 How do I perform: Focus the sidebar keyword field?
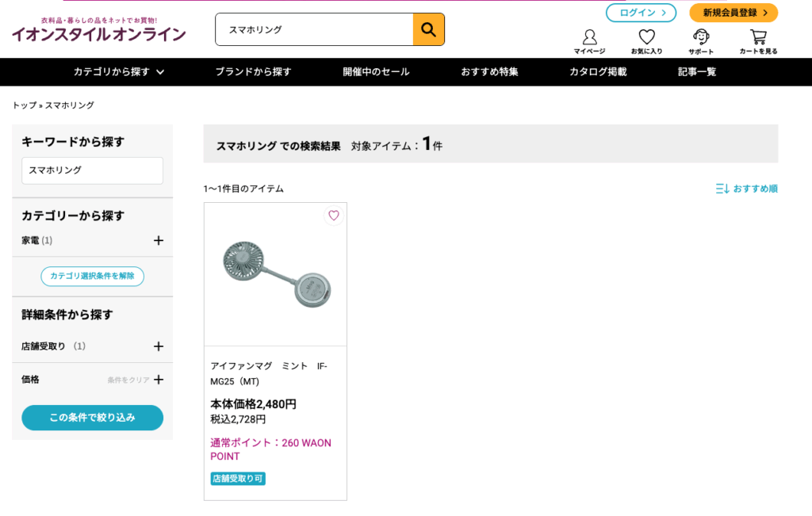coord(92,170)
